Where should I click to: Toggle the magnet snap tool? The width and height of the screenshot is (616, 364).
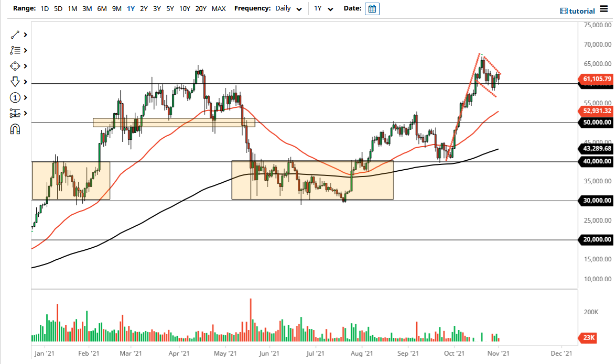(x=15, y=129)
